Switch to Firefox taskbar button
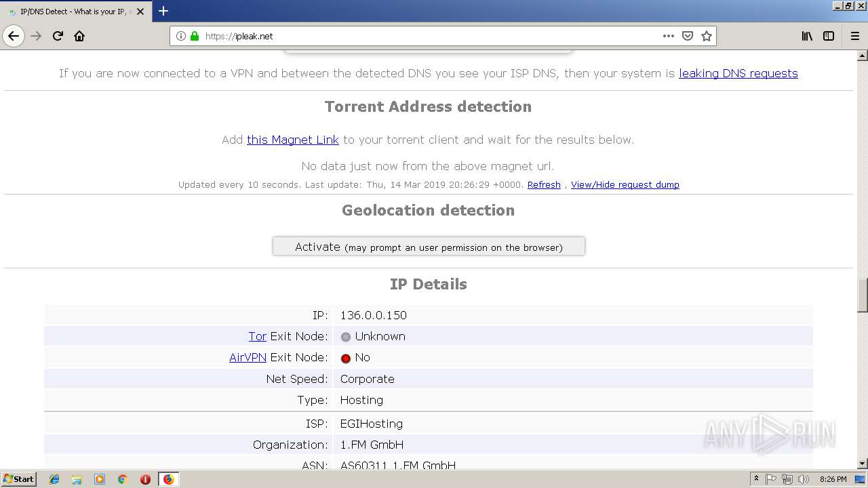Image resolution: width=868 pixels, height=488 pixels. (x=168, y=479)
